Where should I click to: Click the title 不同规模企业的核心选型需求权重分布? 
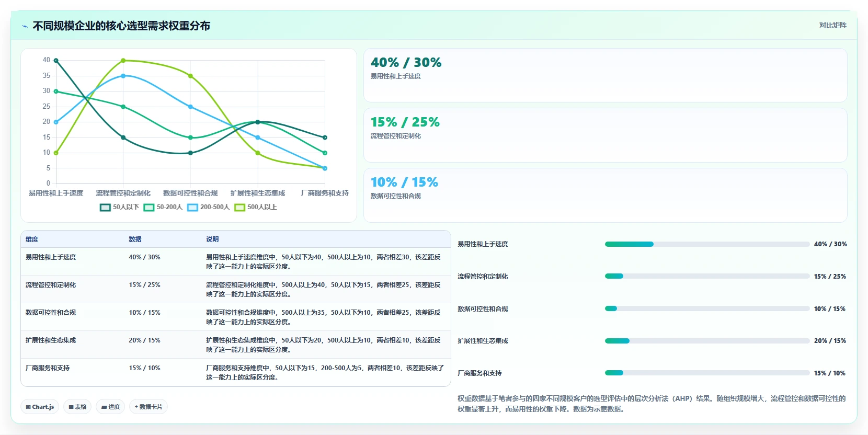pyautogui.click(x=121, y=26)
